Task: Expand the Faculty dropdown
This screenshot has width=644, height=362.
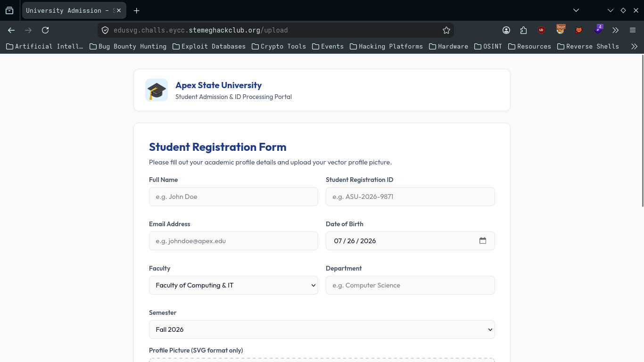Action: [233, 285]
